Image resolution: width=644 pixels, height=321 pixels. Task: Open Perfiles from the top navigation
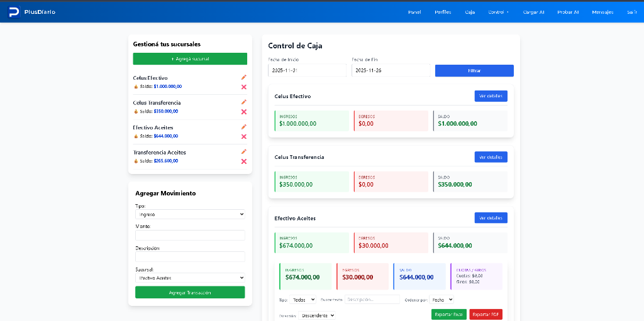[443, 12]
